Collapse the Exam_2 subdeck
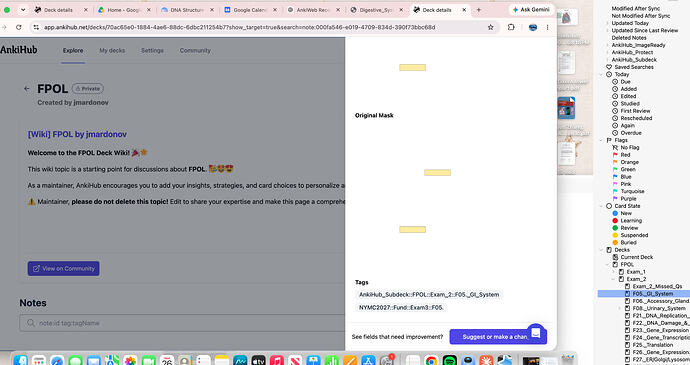 coord(614,279)
